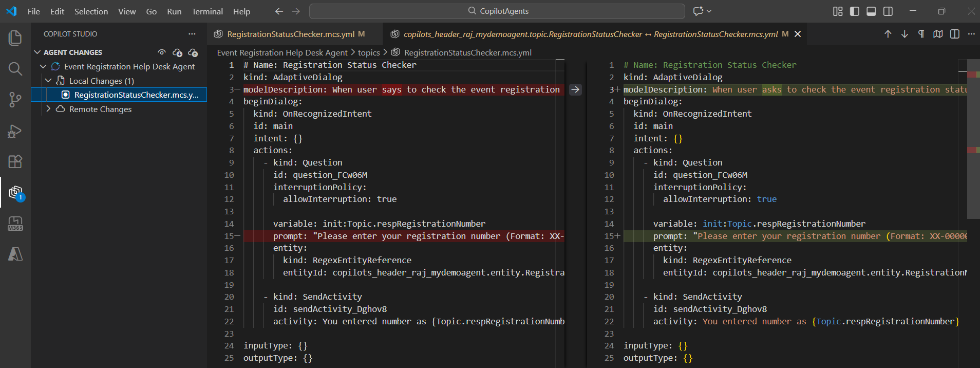Switch to the first RegistrationStatusChecker.mcs.yml tab

click(x=291, y=34)
